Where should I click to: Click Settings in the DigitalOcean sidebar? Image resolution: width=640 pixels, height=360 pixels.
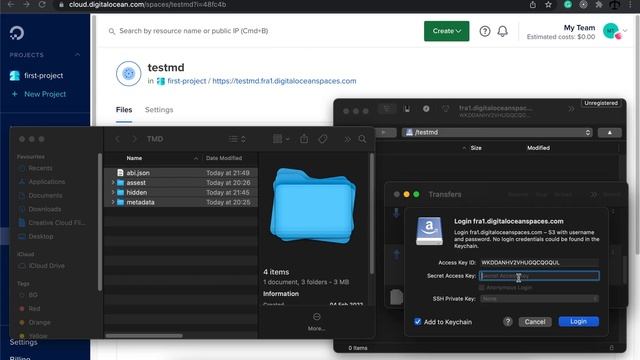pos(23,342)
